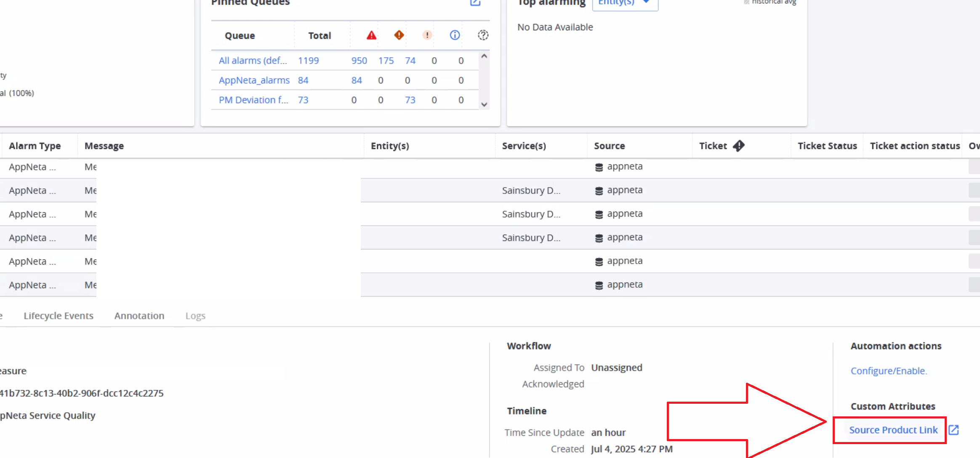Viewport: 980px width, 458px height.
Task: Open the All alarms default queue link
Action: pyautogui.click(x=253, y=61)
